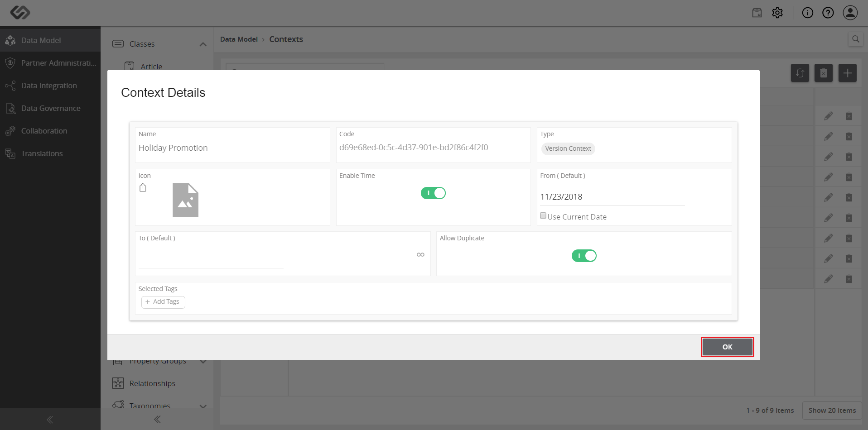The height and width of the screenshot is (430, 868).
Task: Click the Data Model cubes icon
Action: coord(10,40)
